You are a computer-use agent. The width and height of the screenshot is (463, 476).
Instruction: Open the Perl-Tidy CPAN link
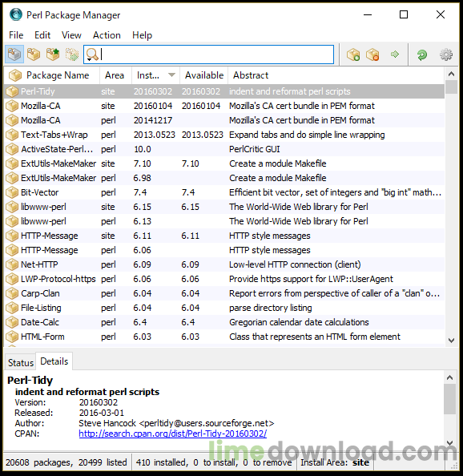click(x=173, y=434)
